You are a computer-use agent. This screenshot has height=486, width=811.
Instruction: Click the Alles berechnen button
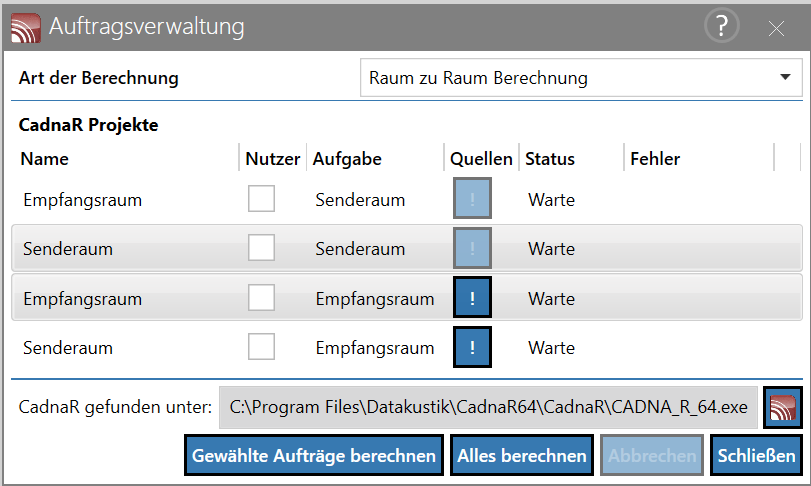[522, 455]
